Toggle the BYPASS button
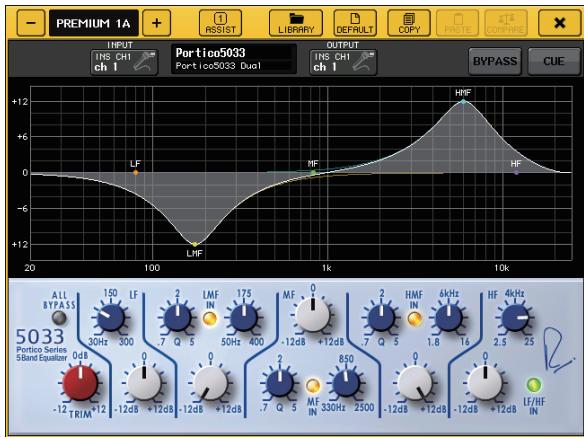The image size is (584, 439). point(495,61)
